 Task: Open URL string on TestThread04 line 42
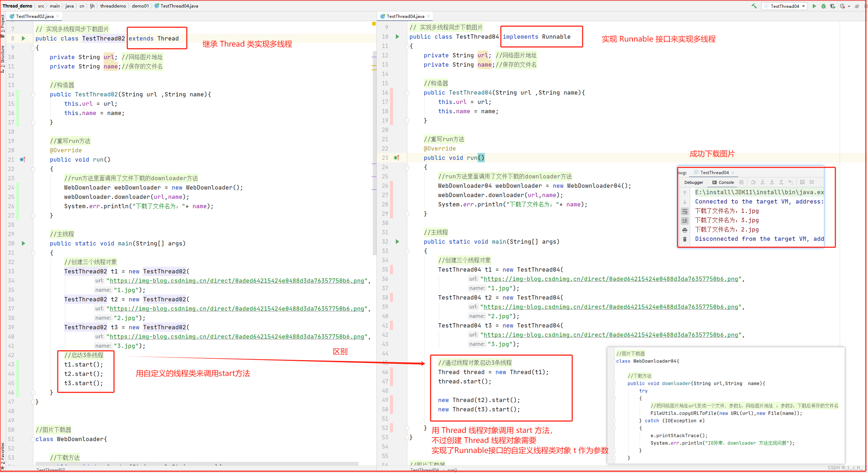611,335
